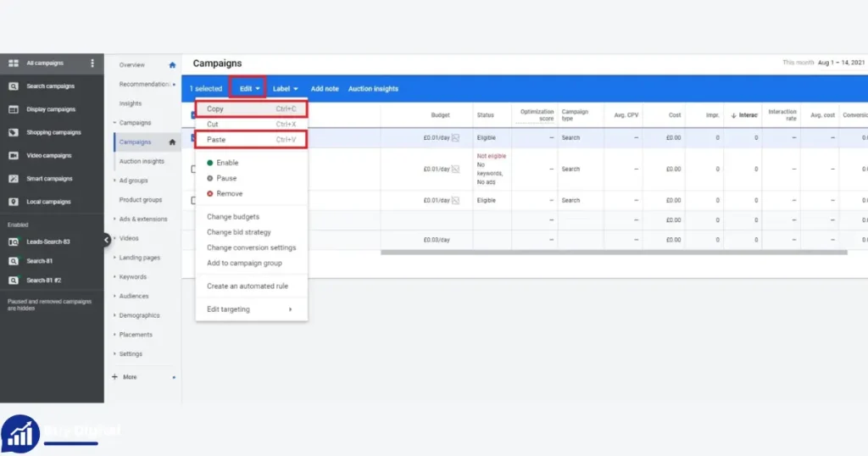
Task: Open the Search-81 campaign icon
Action: [14, 261]
